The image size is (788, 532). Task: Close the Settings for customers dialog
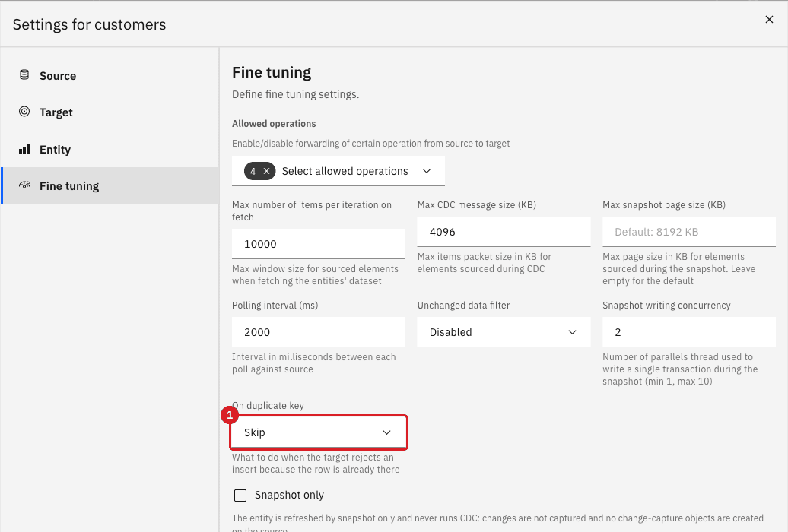[769, 20]
